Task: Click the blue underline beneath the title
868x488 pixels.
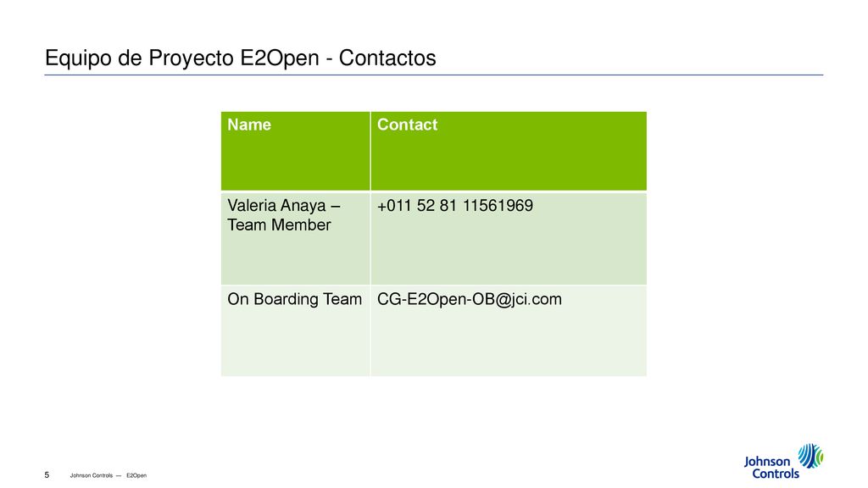Action: pos(433,75)
